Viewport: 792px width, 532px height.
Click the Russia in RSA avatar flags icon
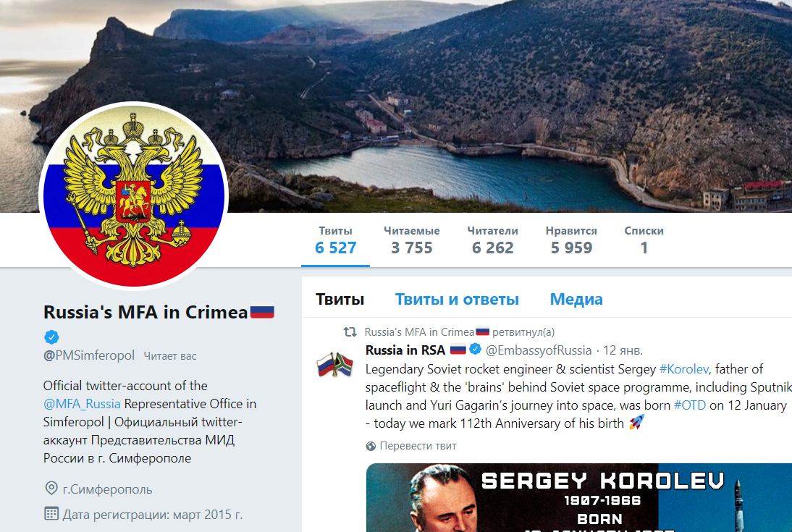[x=334, y=364]
